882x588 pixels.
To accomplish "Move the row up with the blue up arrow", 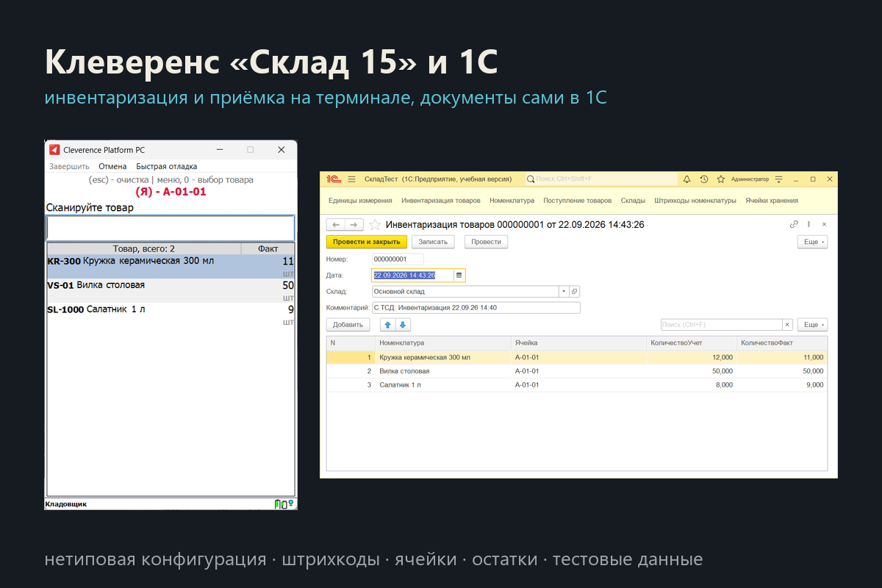I will pyautogui.click(x=388, y=324).
